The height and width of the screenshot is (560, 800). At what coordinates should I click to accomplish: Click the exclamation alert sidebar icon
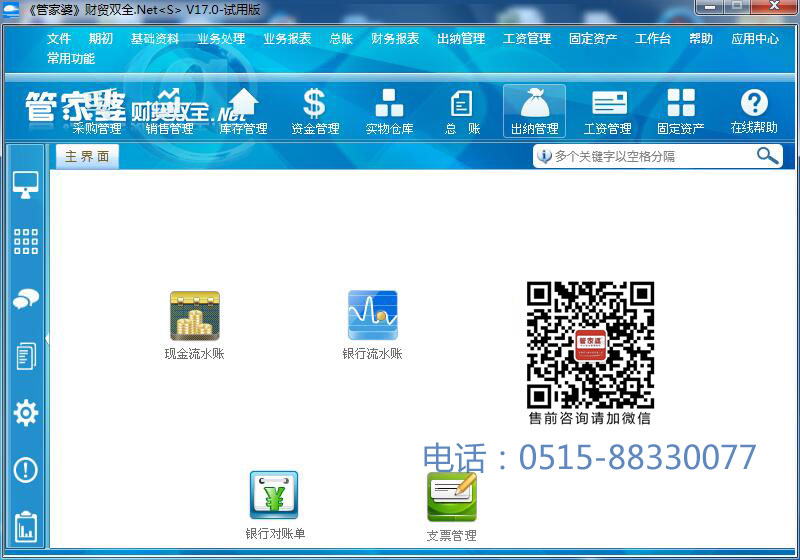click(x=26, y=470)
